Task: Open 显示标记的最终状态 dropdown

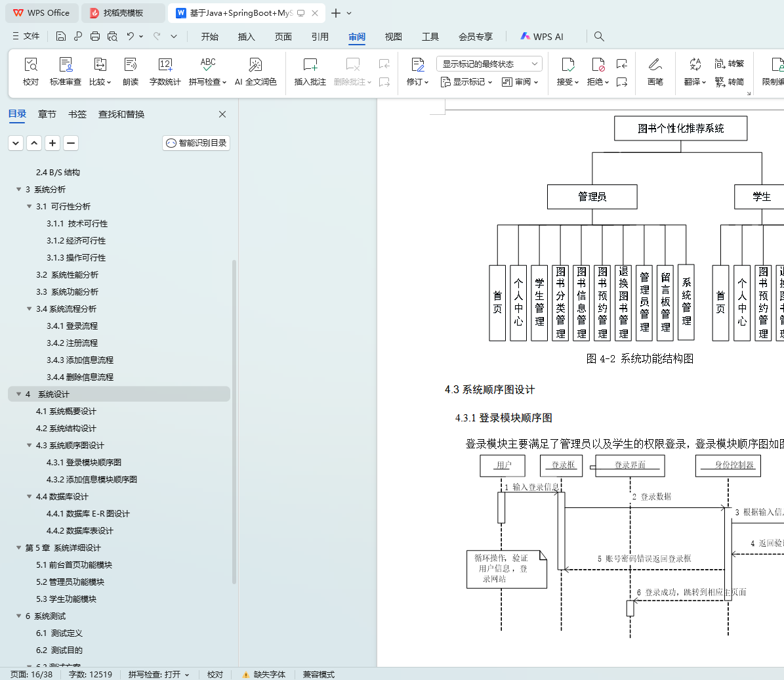Action: [x=489, y=64]
